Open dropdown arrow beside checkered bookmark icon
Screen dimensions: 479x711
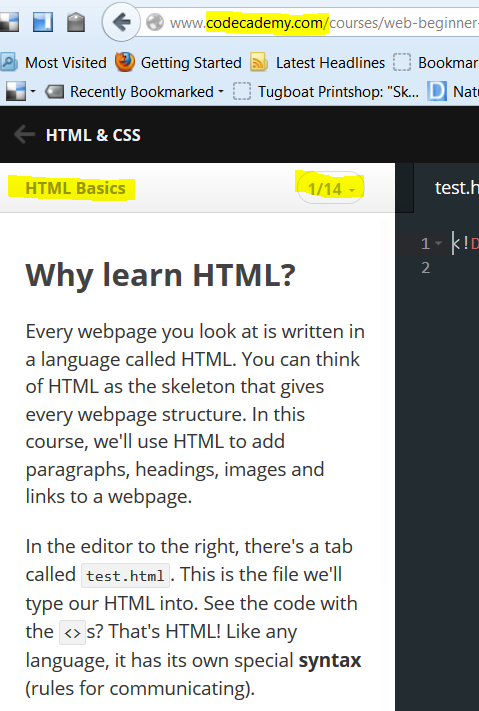(33, 92)
